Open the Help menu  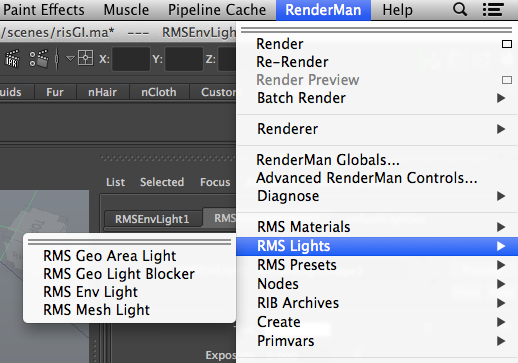tap(397, 10)
